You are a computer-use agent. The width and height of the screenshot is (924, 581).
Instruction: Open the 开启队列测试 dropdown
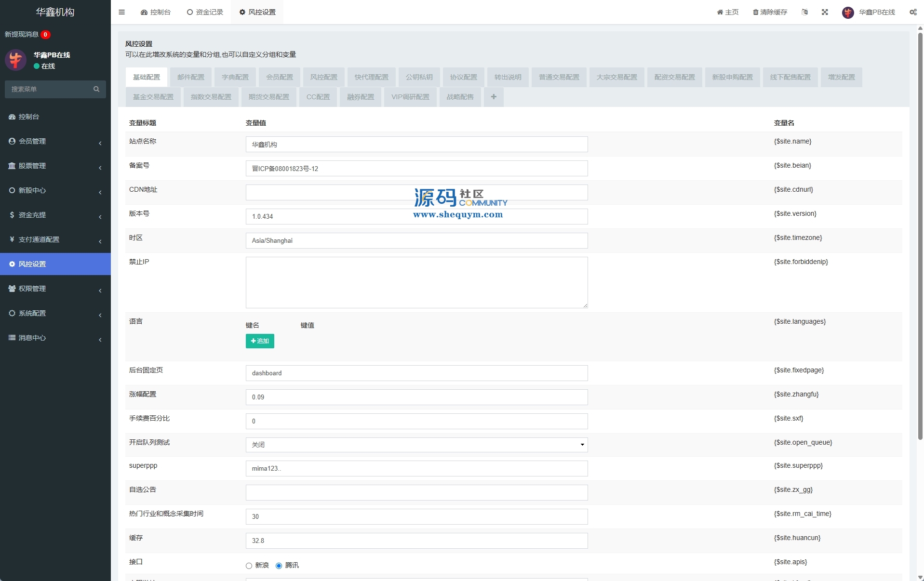[416, 445]
